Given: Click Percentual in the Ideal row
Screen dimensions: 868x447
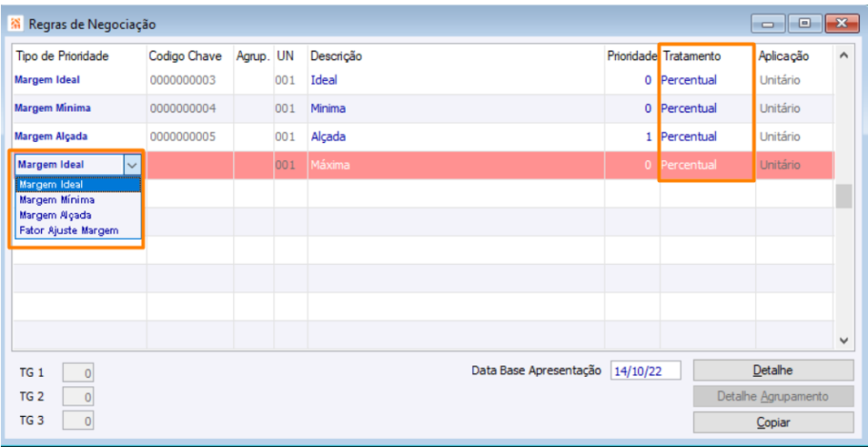Looking at the screenshot, I should coord(689,80).
